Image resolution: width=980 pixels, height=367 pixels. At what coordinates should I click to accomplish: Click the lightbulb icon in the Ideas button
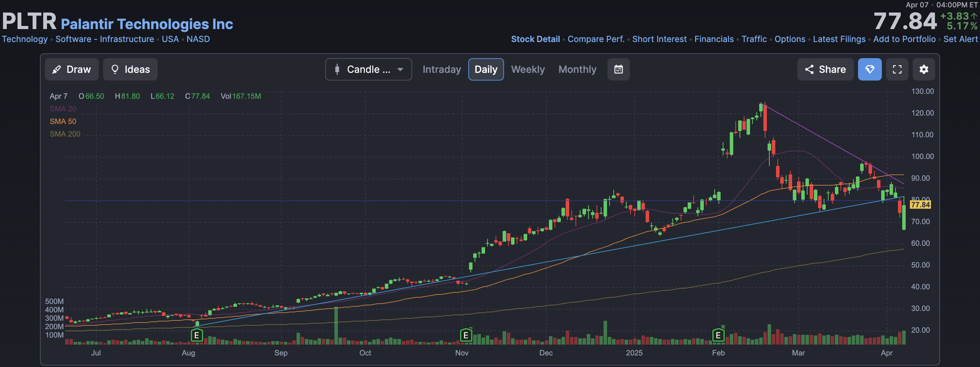tap(115, 69)
